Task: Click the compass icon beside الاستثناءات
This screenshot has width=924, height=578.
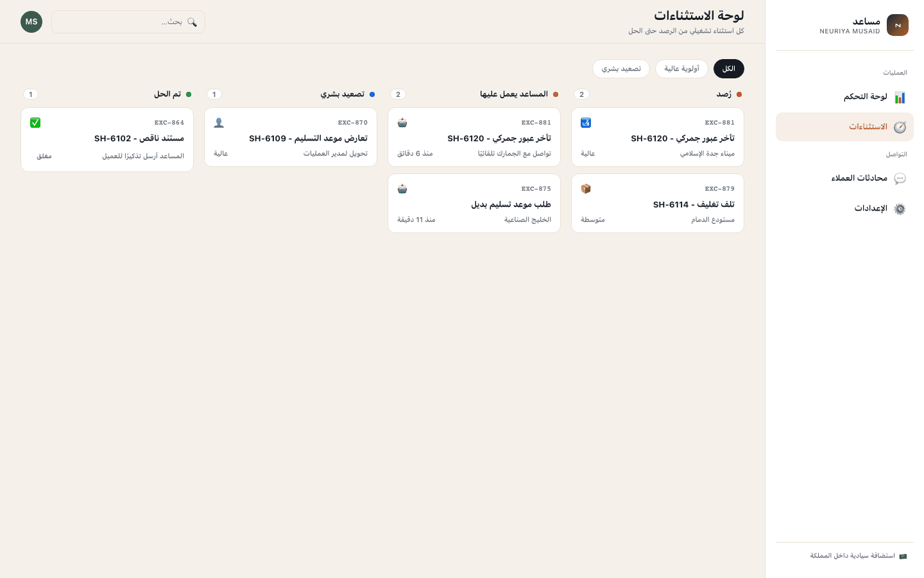Action: pos(900,127)
